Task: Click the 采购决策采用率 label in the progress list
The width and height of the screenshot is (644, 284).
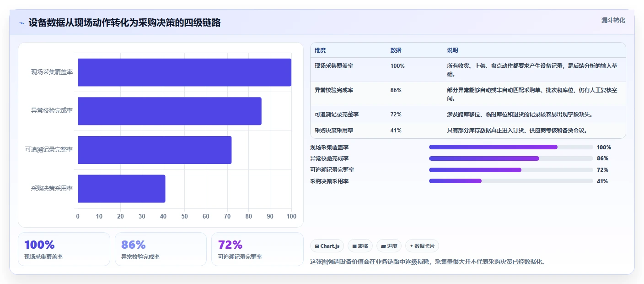Action: [329, 181]
